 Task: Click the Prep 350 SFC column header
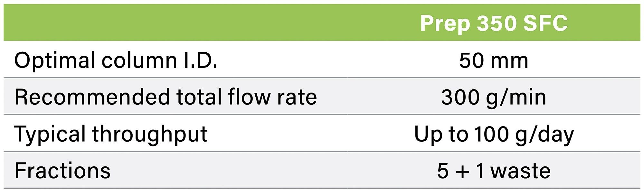point(494,23)
